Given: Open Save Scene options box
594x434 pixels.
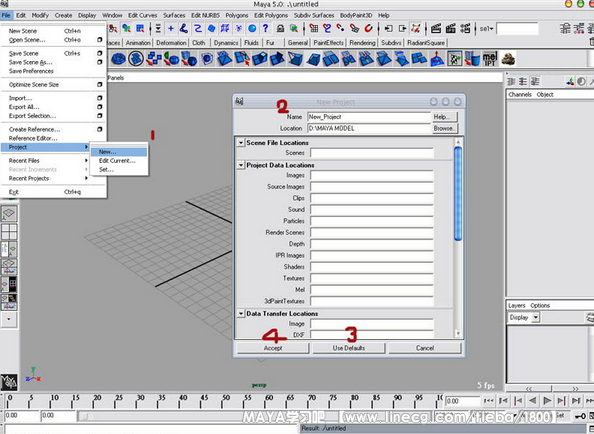Looking at the screenshot, I should point(100,53).
